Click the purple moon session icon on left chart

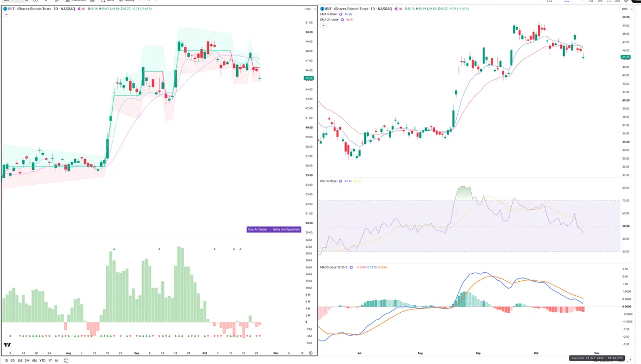pos(80,9)
